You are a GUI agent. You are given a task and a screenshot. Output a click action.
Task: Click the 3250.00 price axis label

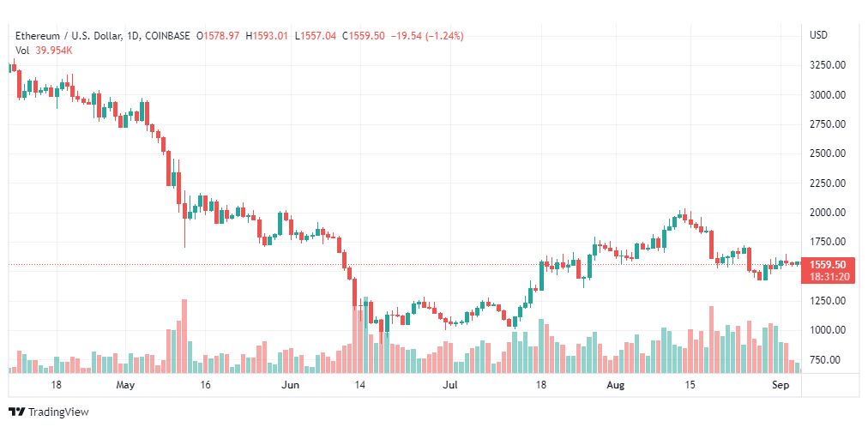(827, 65)
